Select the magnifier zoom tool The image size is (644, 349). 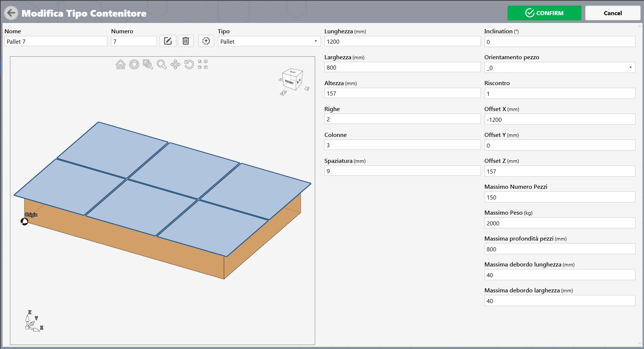point(162,64)
